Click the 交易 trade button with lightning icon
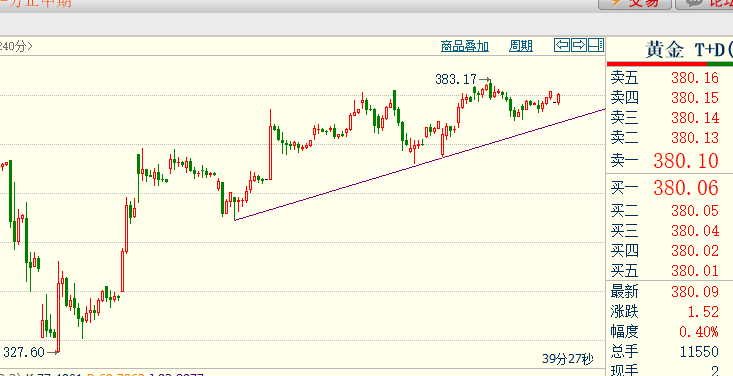733x376 pixels. [x=635, y=3]
